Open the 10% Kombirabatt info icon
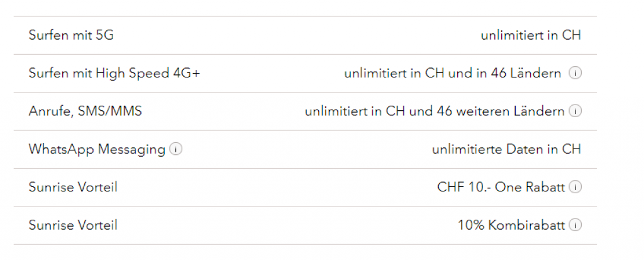 coord(575,225)
